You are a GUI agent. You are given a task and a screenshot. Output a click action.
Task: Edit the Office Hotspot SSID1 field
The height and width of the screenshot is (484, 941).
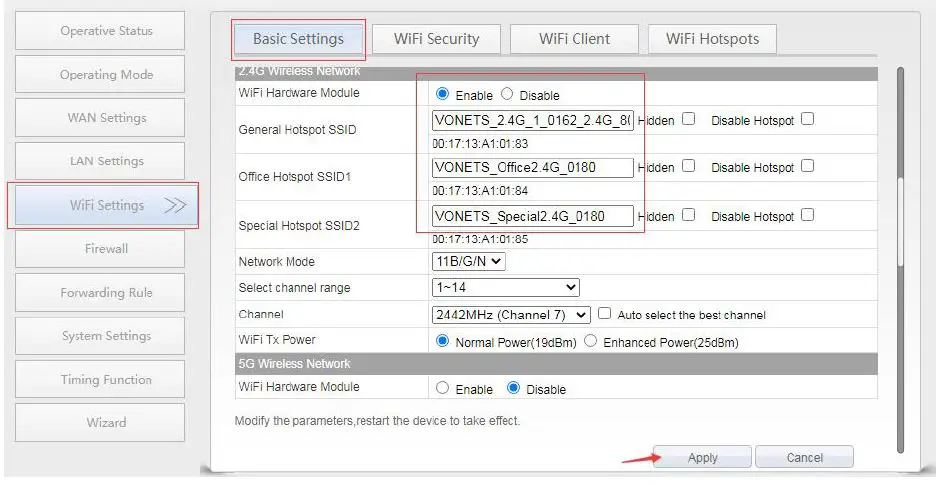[x=532, y=168]
